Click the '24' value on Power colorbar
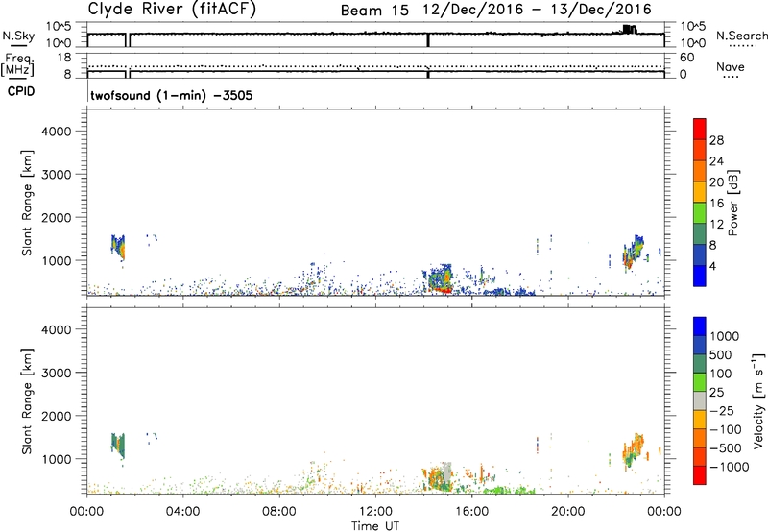Viewport: 768px width, 532px height. pyautogui.click(x=716, y=161)
